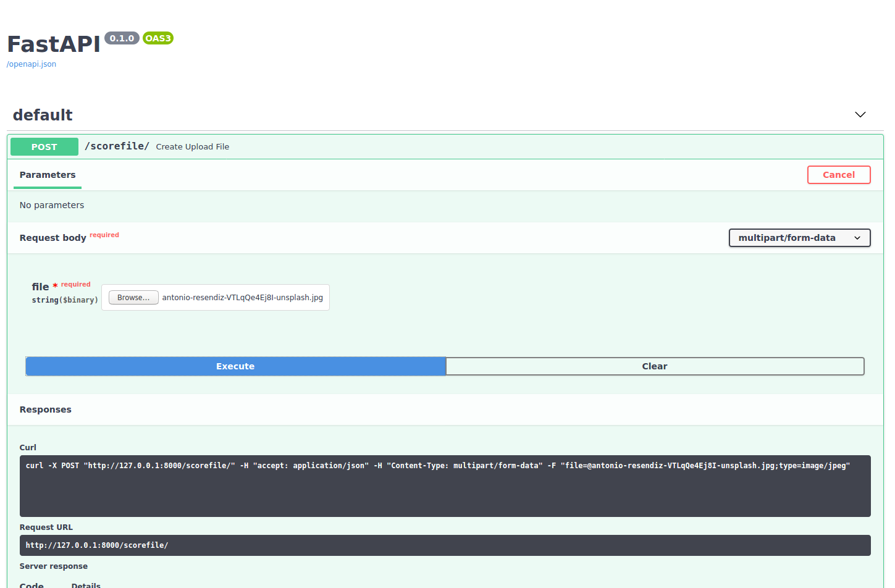Click the POST method badge
895x588 pixels.
tap(44, 147)
